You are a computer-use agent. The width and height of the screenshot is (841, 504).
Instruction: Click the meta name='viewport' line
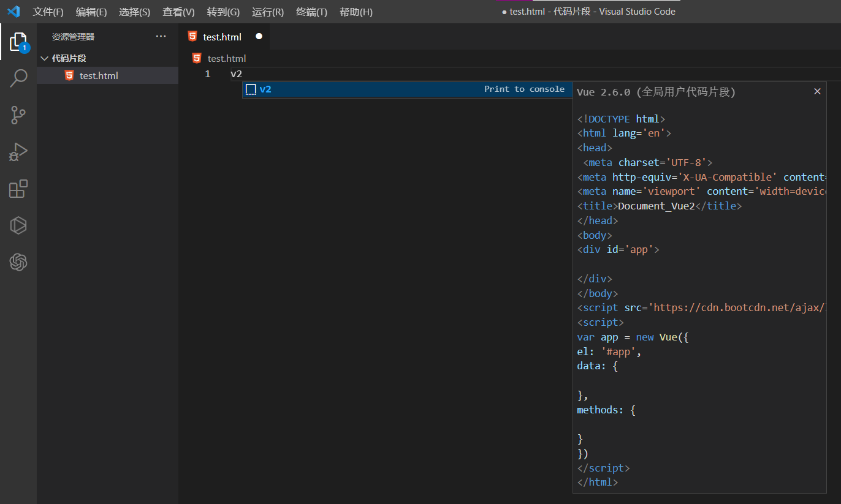701,191
